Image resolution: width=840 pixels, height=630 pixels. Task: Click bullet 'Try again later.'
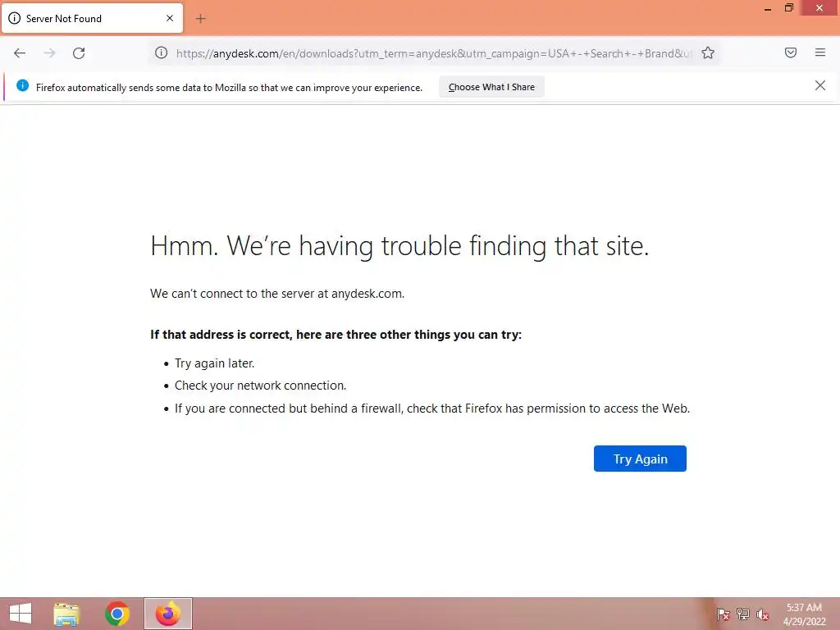214,363
